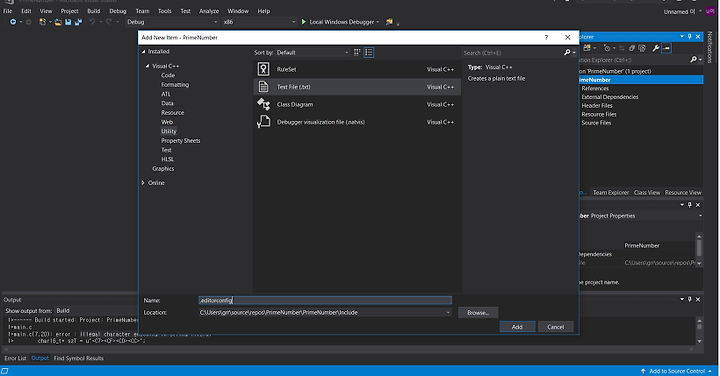Viewport: 720px width, 376px height.
Task: Click the RuleSet template icon
Action: 264,69
